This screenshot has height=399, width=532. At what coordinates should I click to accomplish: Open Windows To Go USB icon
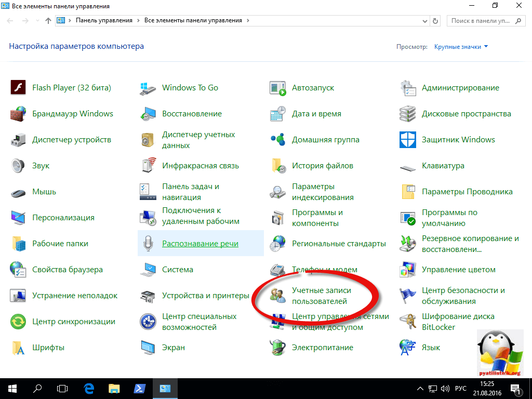[148, 88]
